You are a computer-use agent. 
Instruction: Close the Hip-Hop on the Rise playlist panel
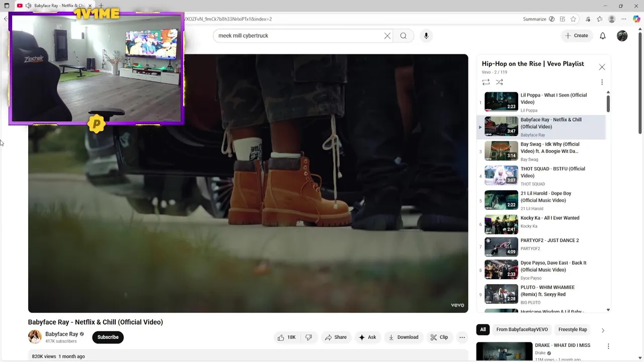click(602, 67)
